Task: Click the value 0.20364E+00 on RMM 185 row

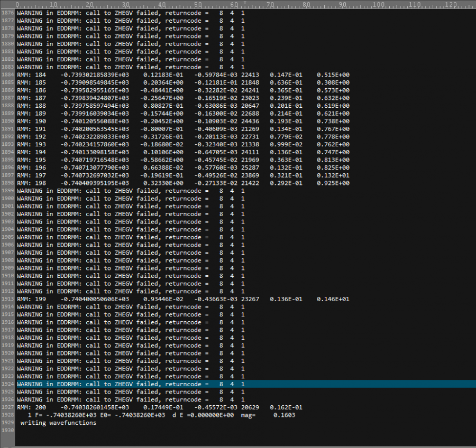Action: 163,82
